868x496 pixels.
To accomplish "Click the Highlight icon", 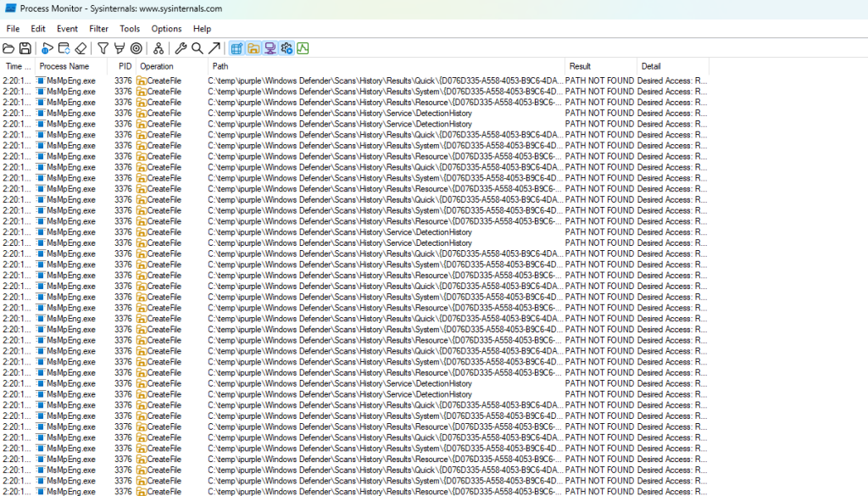I will 120,48.
